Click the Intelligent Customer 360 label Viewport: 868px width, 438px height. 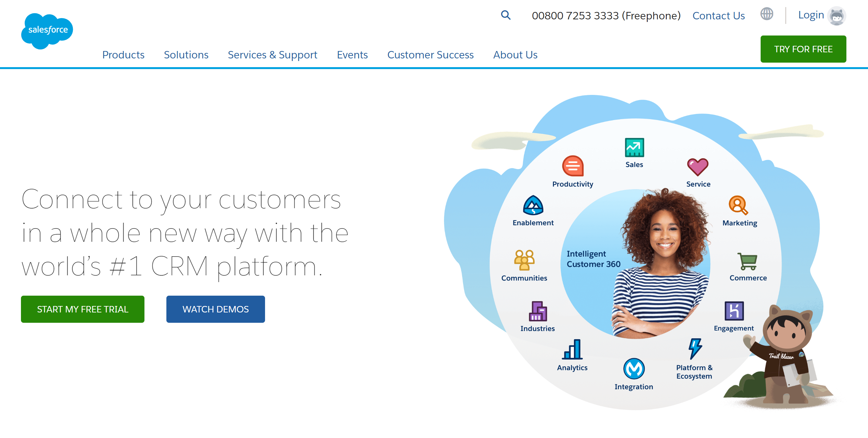click(x=593, y=259)
